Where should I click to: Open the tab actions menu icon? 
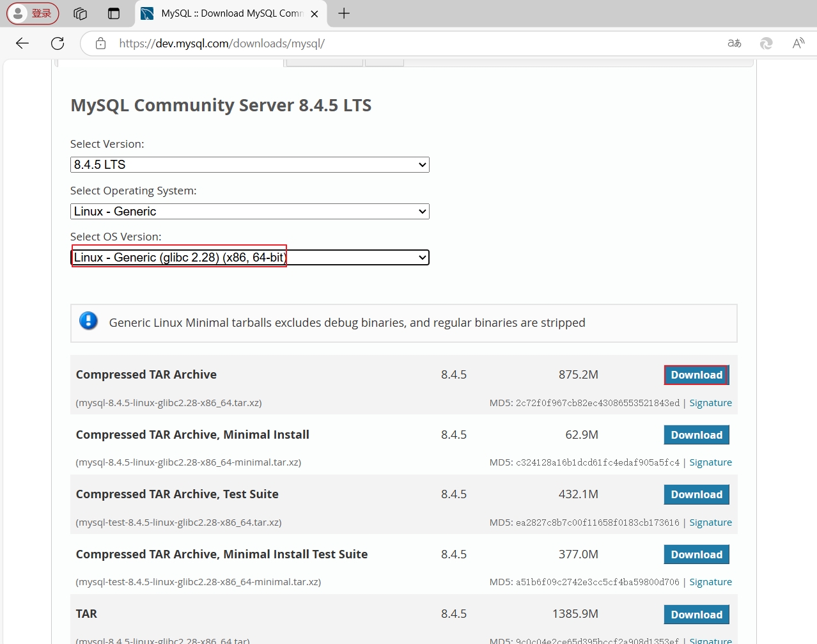point(114,13)
